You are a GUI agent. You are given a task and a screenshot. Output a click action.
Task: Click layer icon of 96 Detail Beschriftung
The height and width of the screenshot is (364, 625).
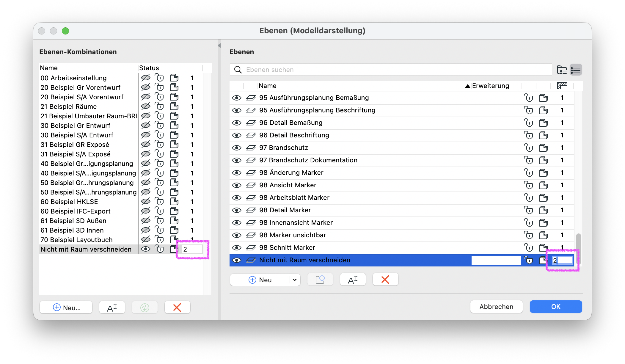[x=251, y=135]
